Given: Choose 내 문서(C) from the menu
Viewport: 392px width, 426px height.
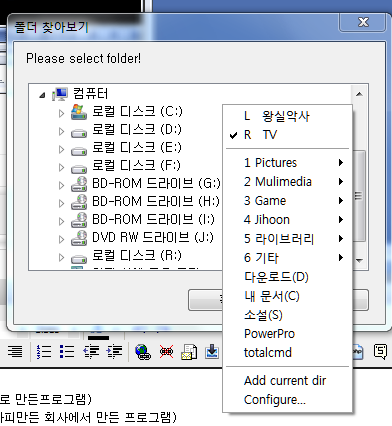Looking at the screenshot, I should tap(287, 296).
